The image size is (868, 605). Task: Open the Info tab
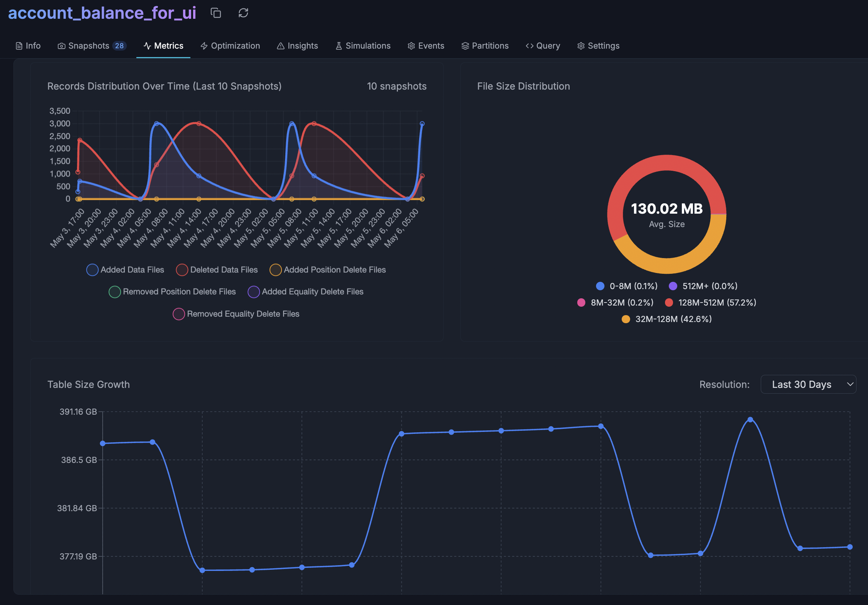tap(28, 46)
